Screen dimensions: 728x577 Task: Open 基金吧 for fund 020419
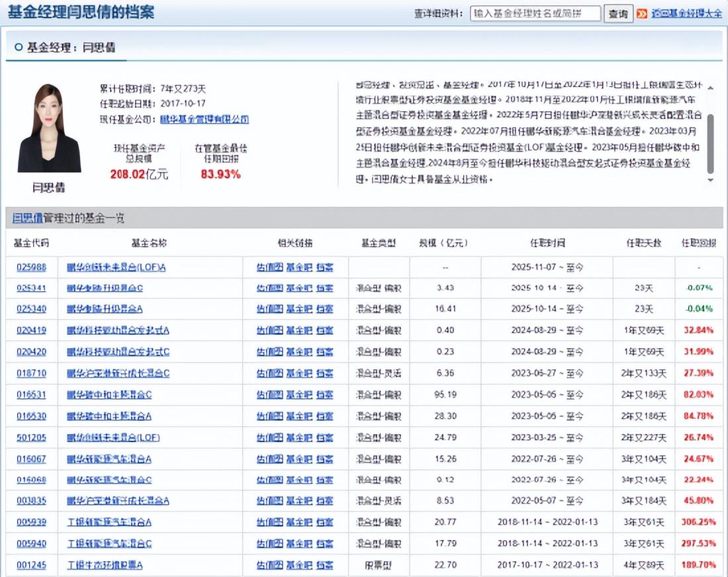(x=298, y=331)
